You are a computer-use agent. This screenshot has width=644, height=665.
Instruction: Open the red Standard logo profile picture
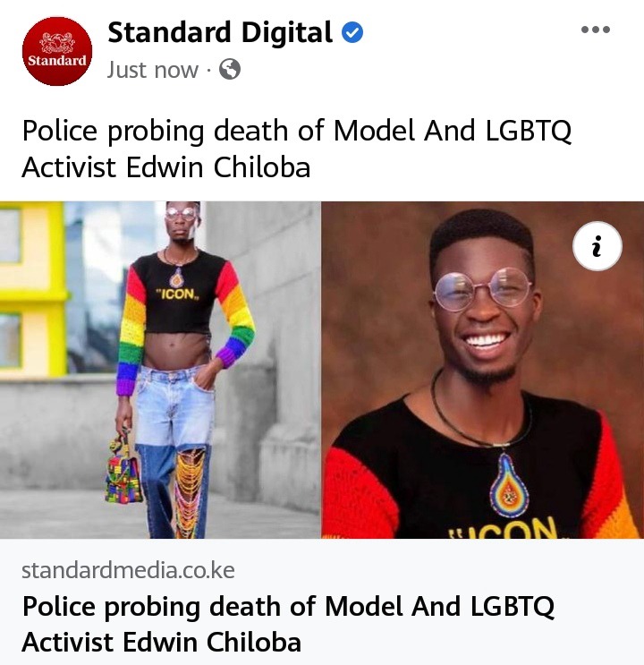pos(57,51)
